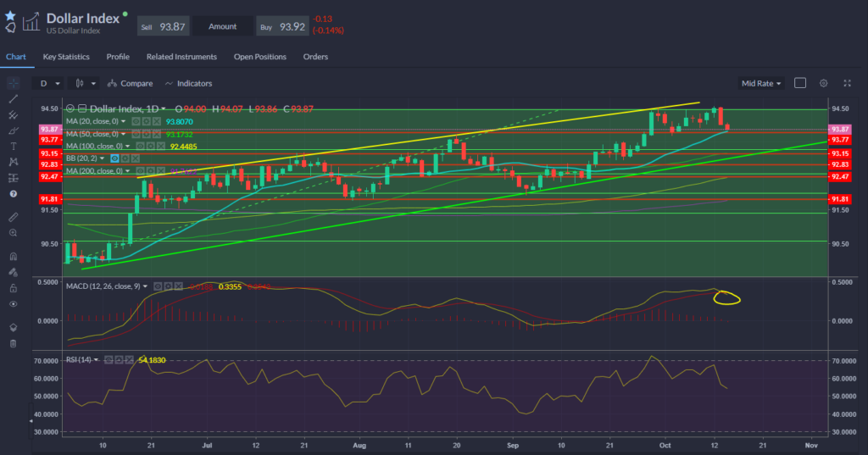Screen dimensions: 868x455
Task: Open the Key Statistics tab
Action: tap(66, 57)
